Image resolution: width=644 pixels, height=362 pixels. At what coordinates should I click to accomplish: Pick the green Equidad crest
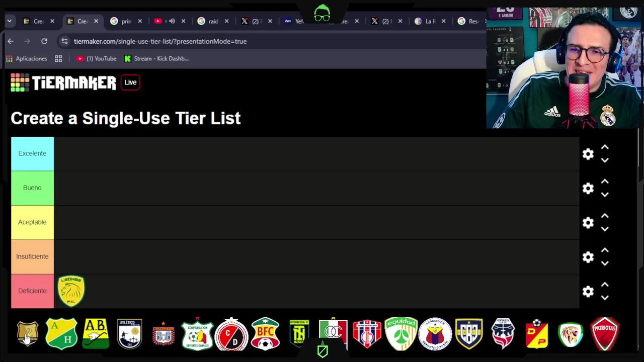tap(401, 333)
